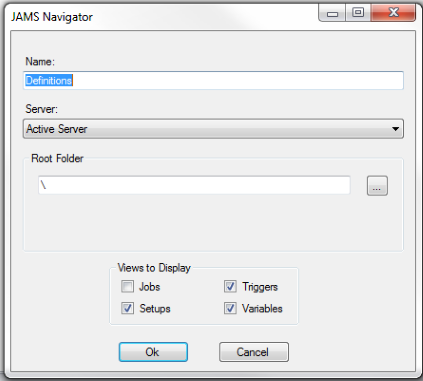Minimize the JAMS Navigator window
This screenshot has height=381, width=423.
coord(332,13)
